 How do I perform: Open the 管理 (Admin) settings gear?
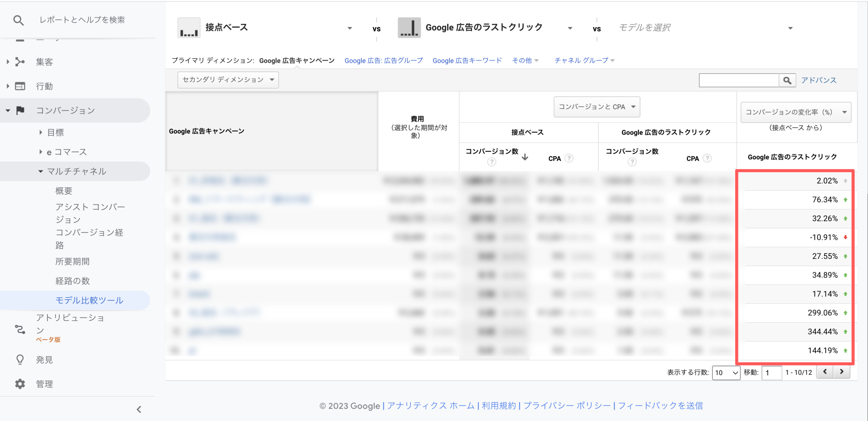tap(19, 384)
